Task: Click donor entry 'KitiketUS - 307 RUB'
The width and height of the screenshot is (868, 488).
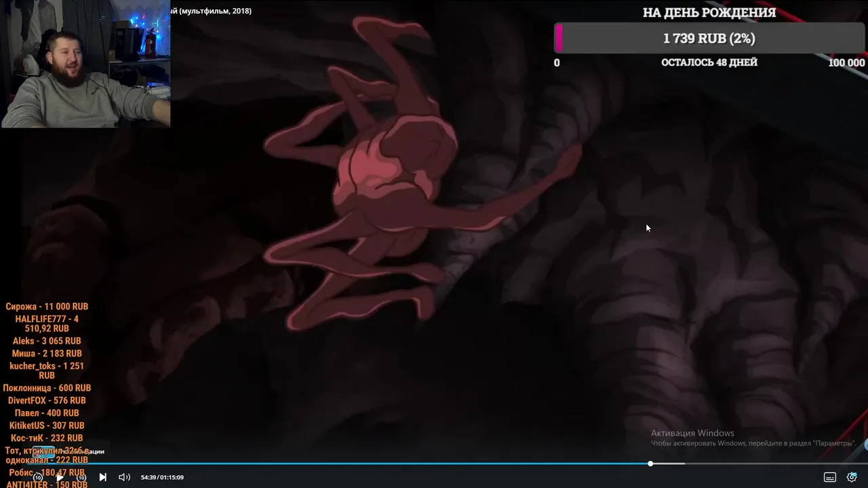Action: tap(47, 426)
